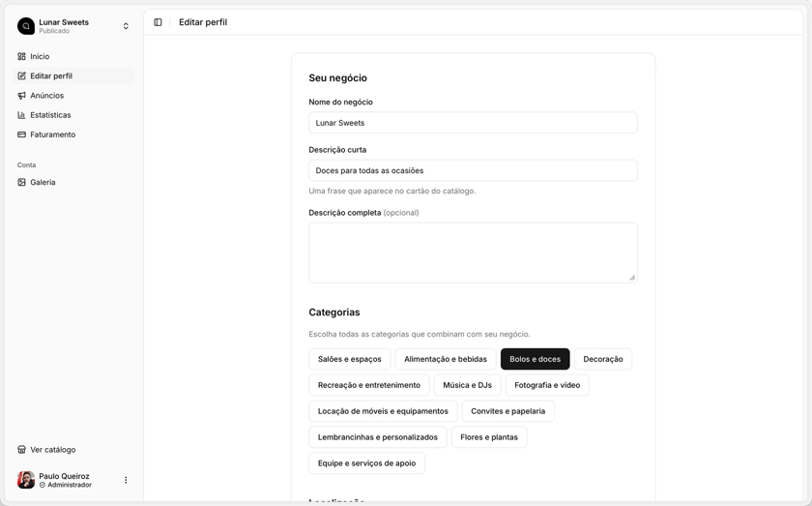
Task: Open Galeria in sidebar
Action: coord(74,182)
